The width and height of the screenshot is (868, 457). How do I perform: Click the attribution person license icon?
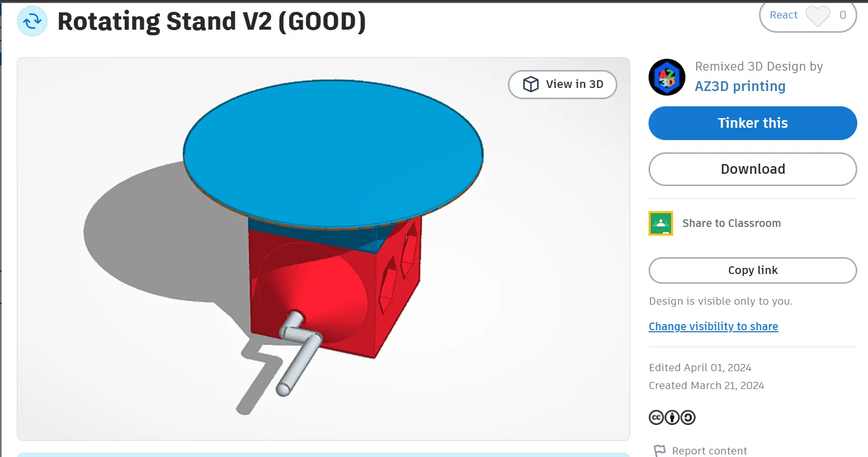pos(672,418)
